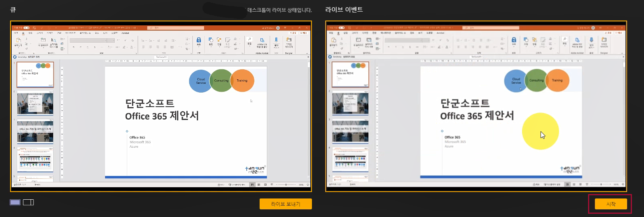Viewport: 644px width, 217px height.
Task: Select the single-source layout icon
Action: point(15,202)
